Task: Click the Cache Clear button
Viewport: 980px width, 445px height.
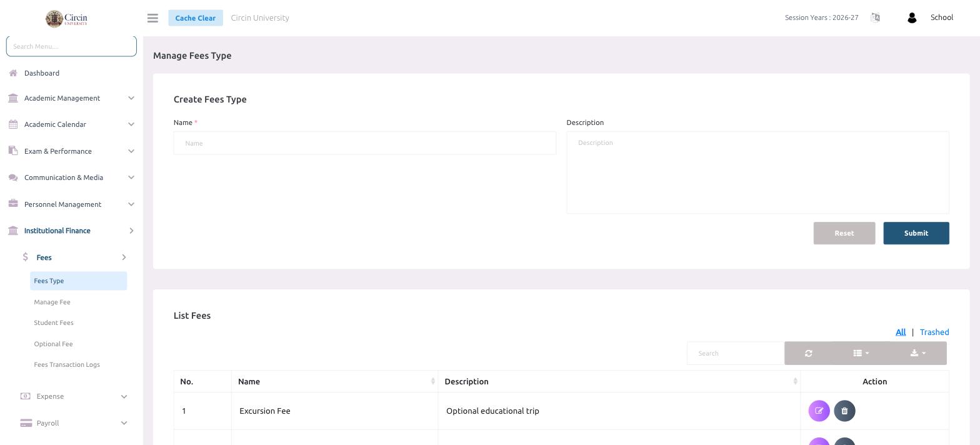Action: coord(195,18)
